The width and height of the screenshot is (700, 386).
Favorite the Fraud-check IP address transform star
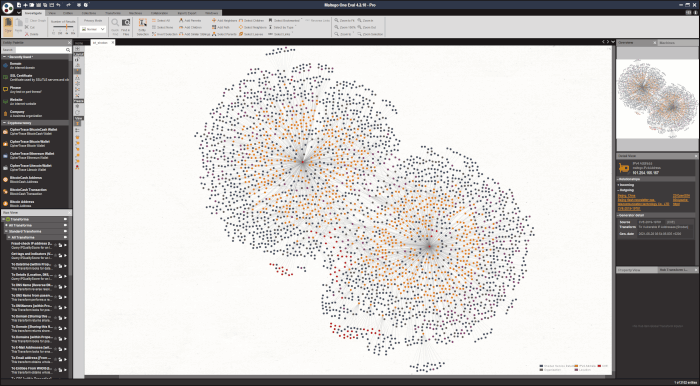point(55,245)
